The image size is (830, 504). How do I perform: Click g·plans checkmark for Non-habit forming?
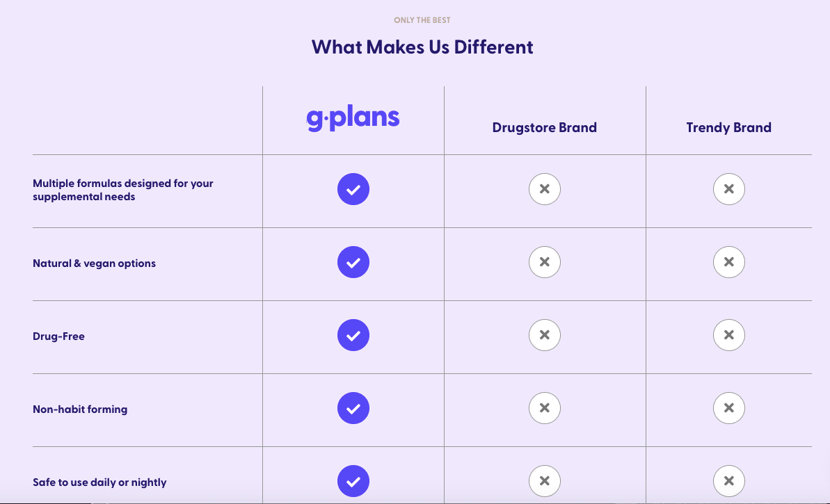click(353, 408)
